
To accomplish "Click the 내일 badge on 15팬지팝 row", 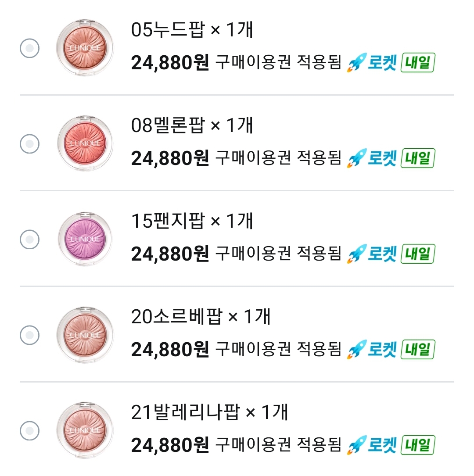I will pos(418,254).
